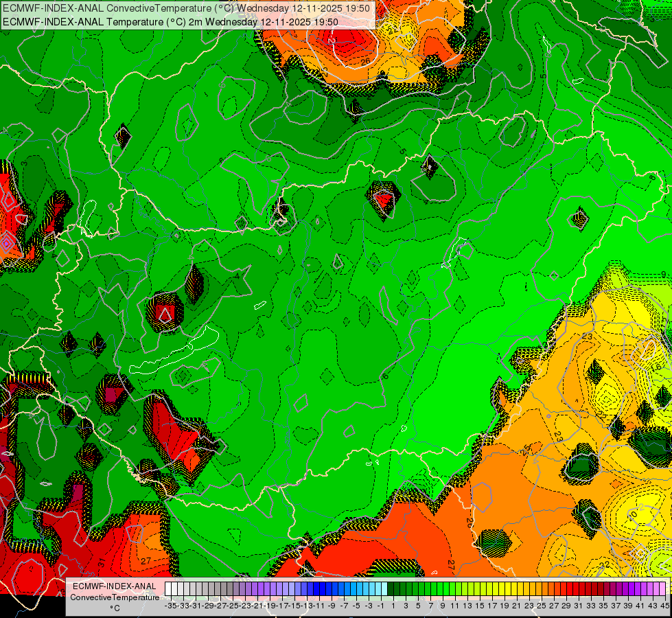Viewport: 672px width, 618px height.
Task: Click the dark green legend swatch above 1
Action: [391, 588]
